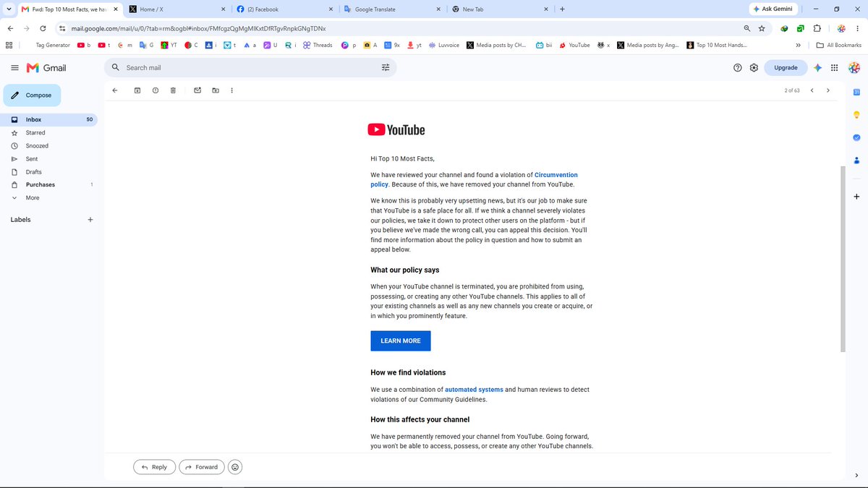Open the Chrome three-dot menu
The height and width of the screenshot is (488, 868).
pos(858,28)
